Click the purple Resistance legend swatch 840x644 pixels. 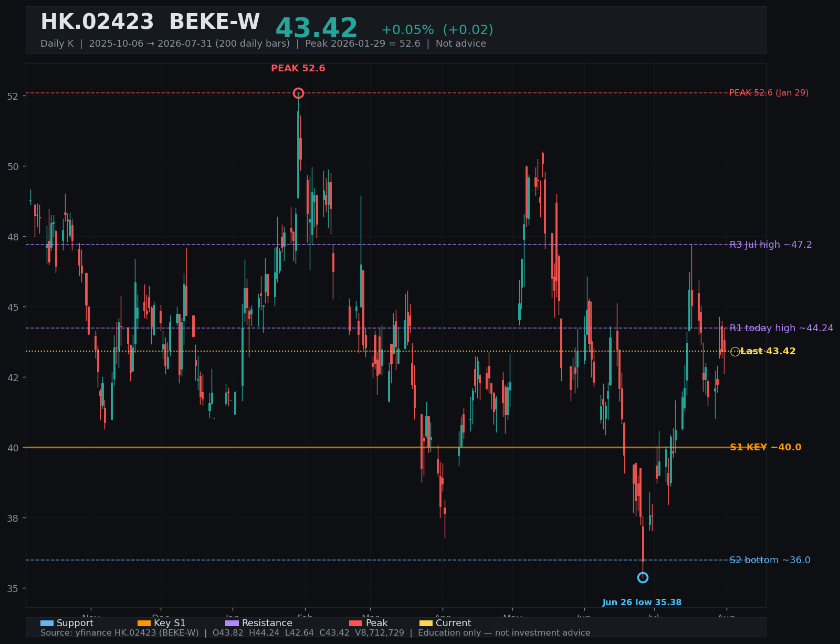pos(232,623)
